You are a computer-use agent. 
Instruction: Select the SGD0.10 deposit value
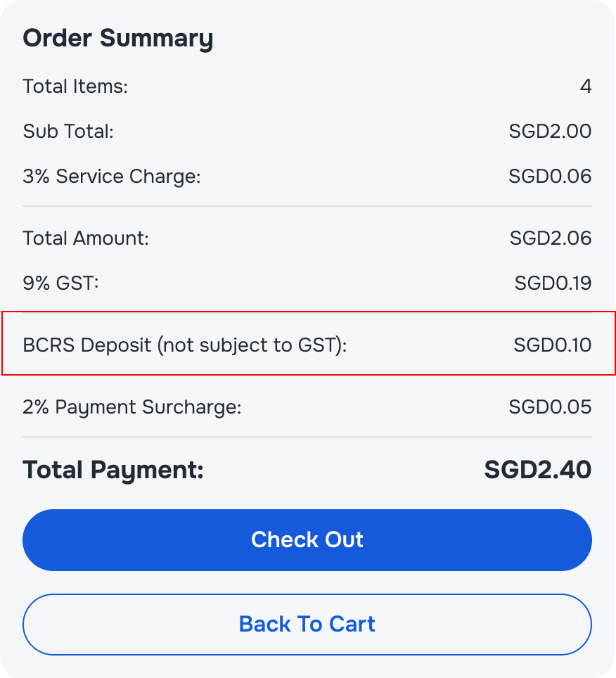553,345
